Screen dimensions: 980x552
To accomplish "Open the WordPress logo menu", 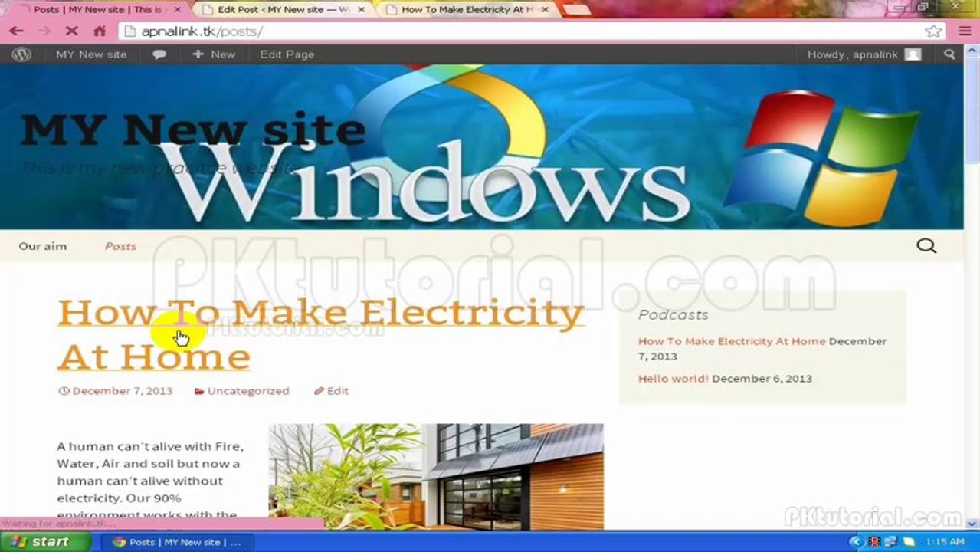I will [x=21, y=54].
